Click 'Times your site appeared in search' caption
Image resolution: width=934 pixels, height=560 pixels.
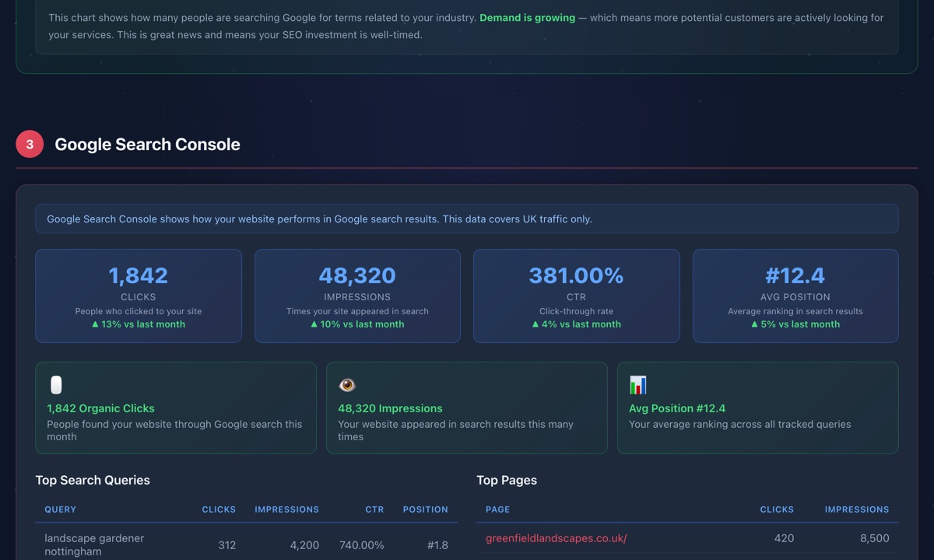click(357, 311)
